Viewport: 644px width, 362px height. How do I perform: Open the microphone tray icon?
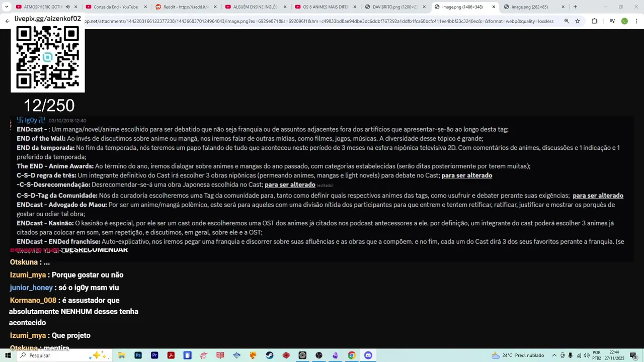click(570, 355)
